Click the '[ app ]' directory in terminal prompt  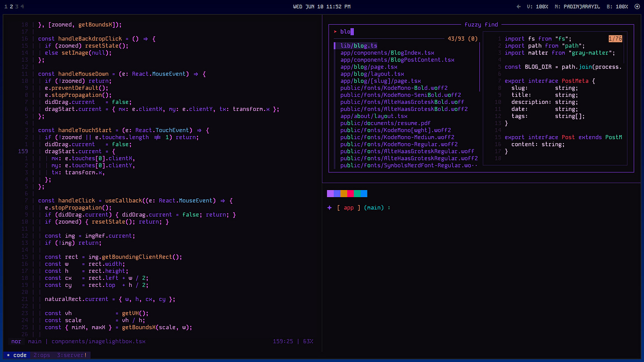349,208
